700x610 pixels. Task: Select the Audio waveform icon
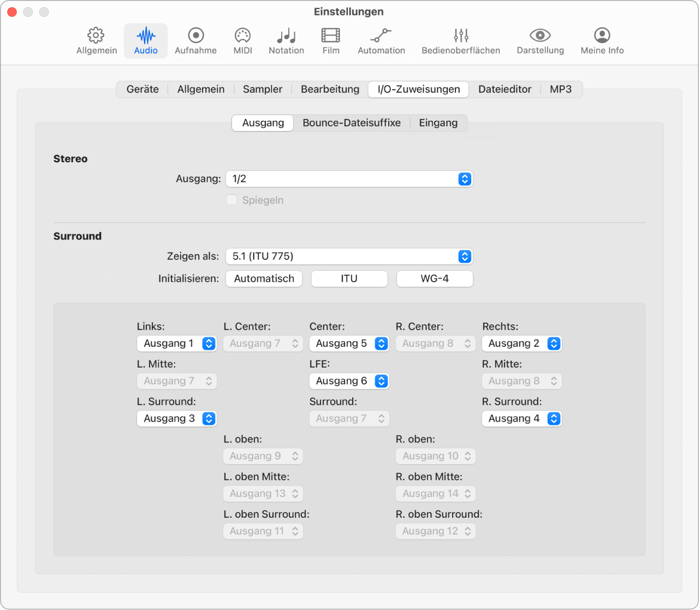[146, 36]
